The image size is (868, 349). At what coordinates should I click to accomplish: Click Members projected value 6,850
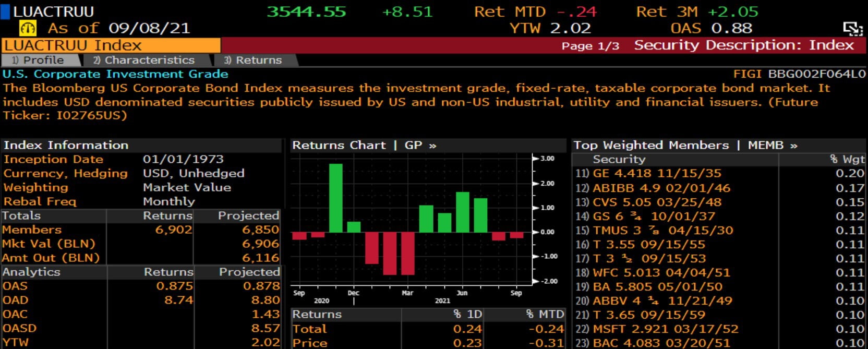tap(261, 230)
